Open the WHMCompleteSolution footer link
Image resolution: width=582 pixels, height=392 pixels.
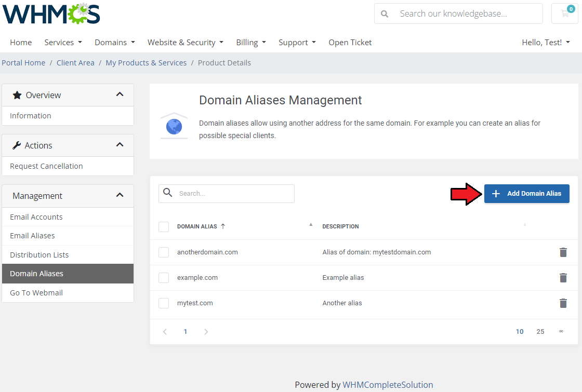[x=388, y=385]
